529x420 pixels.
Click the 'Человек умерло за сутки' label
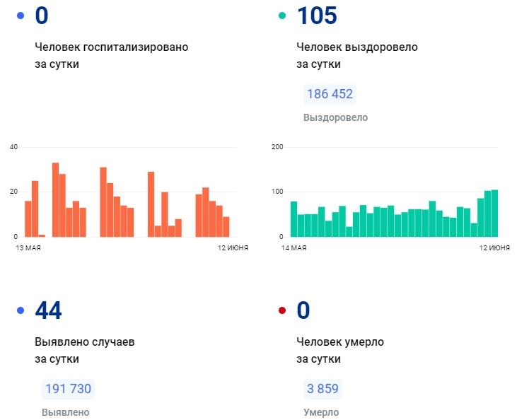339,350
